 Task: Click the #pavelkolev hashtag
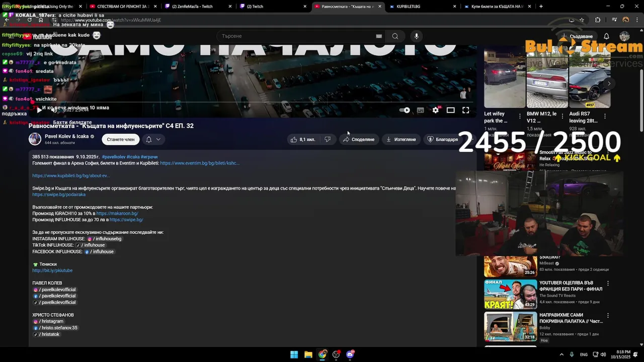pos(113,157)
